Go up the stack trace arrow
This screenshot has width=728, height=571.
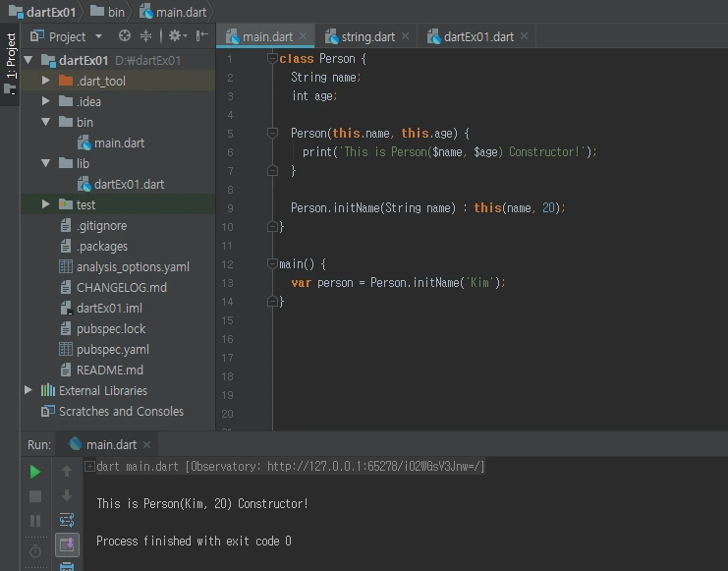click(x=67, y=471)
